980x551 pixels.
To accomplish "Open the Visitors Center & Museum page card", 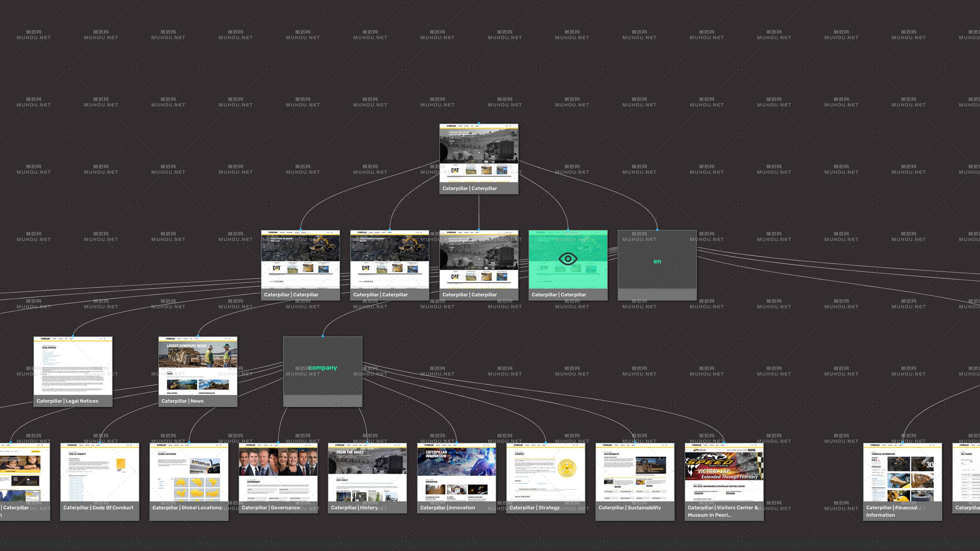I will (x=724, y=473).
